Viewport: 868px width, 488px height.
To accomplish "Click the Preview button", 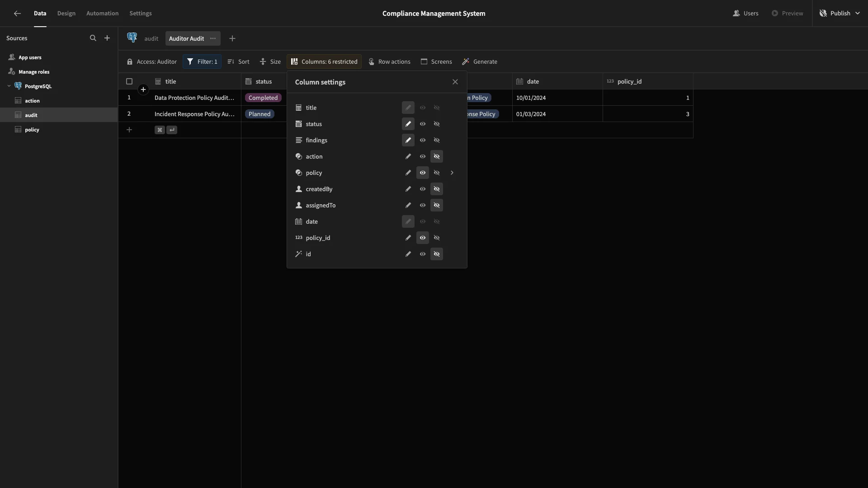I will tap(787, 13).
